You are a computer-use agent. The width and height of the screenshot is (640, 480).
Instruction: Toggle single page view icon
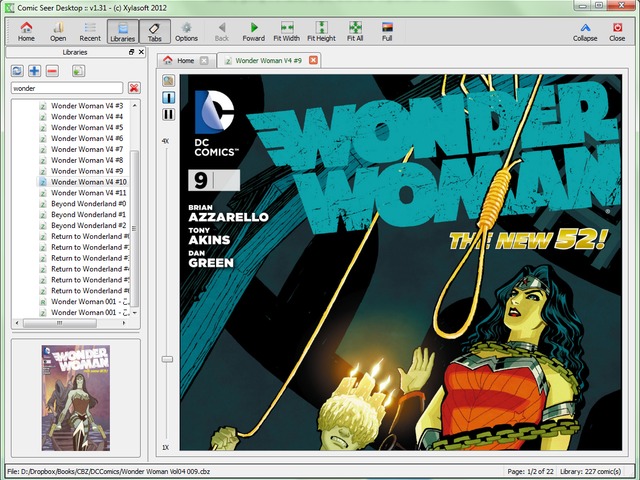[x=169, y=98]
